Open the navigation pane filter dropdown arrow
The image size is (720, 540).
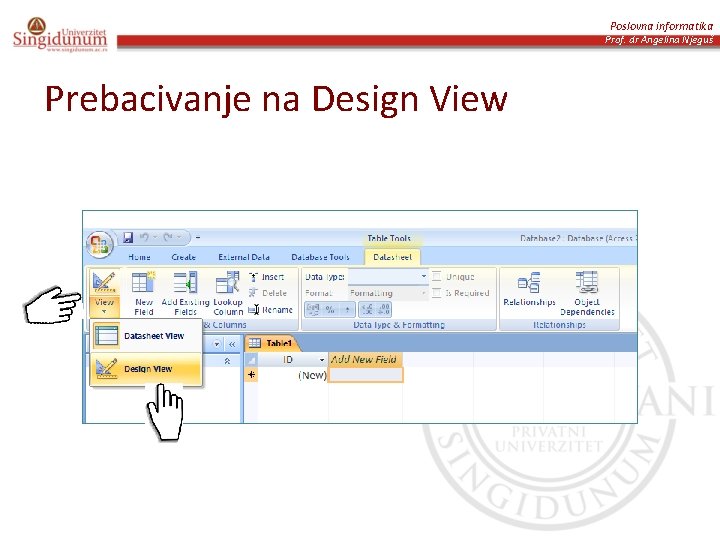[217, 344]
